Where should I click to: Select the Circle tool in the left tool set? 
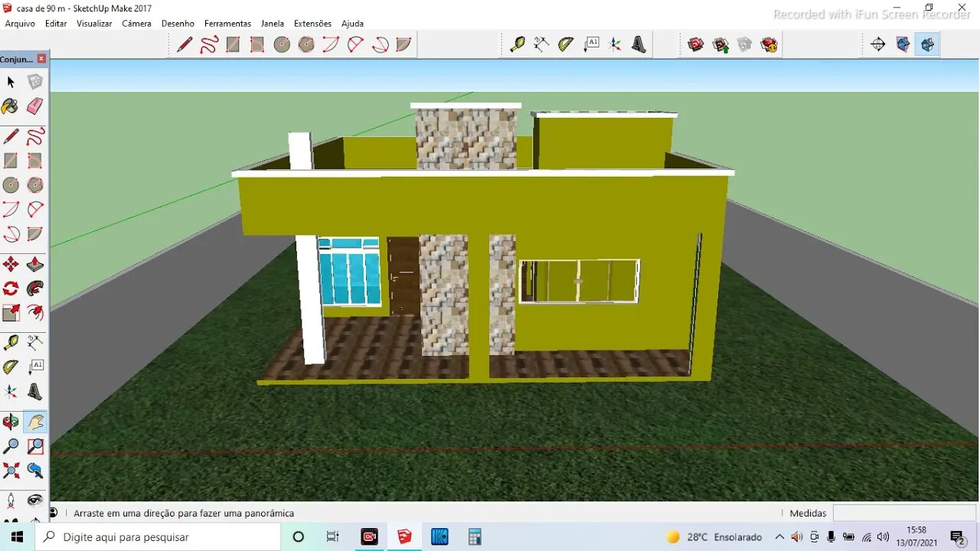coord(11,185)
